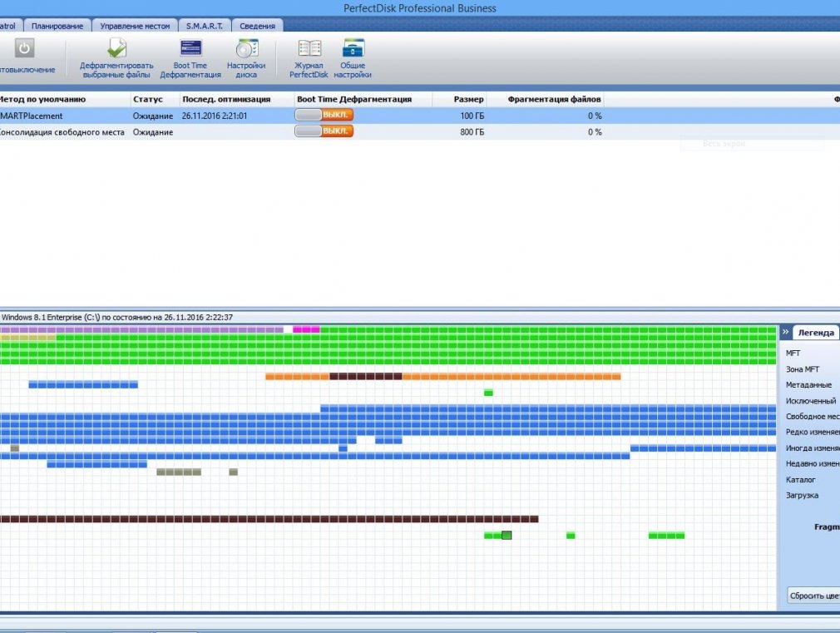Select the Консолидация свободного места row
Viewport: 840px width, 633px height.
(420, 132)
